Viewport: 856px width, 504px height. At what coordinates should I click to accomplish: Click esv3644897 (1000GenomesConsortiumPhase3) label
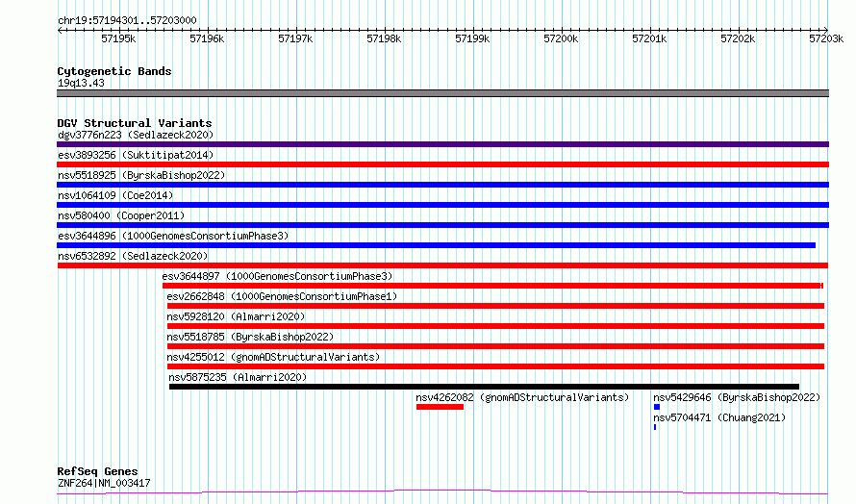tap(277, 276)
